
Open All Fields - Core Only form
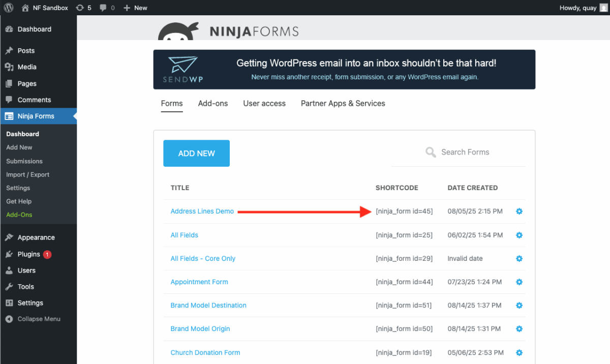(x=203, y=258)
